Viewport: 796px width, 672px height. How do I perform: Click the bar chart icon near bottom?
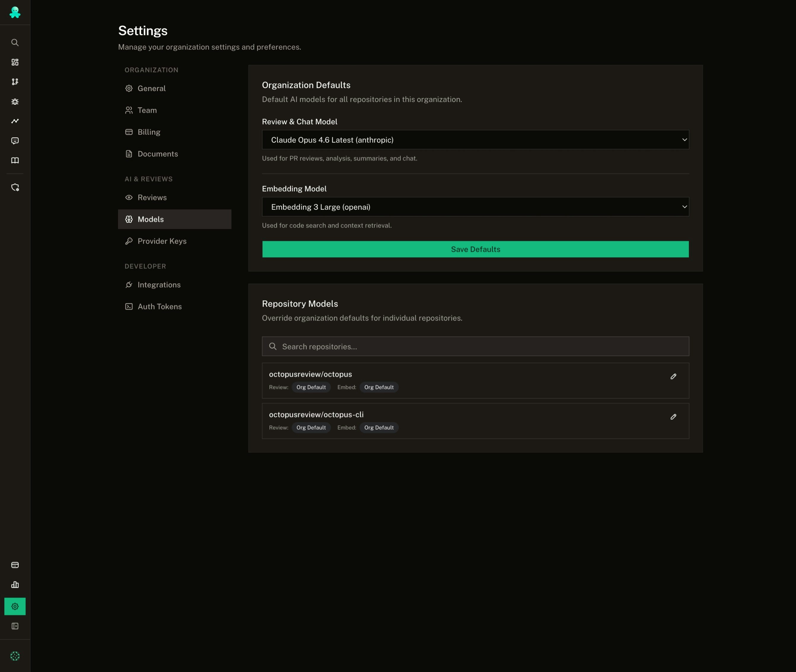pos(15,585)
